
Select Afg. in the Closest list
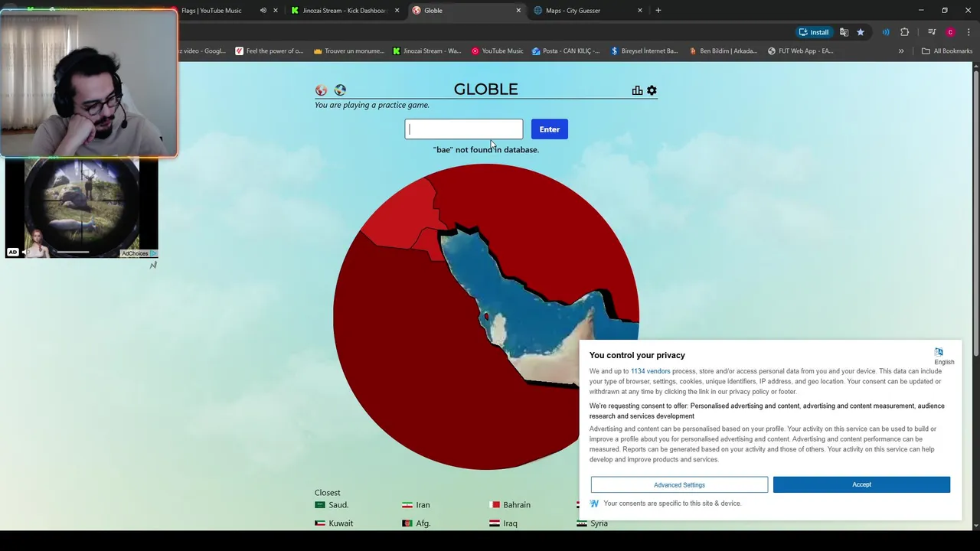point(416,523)
